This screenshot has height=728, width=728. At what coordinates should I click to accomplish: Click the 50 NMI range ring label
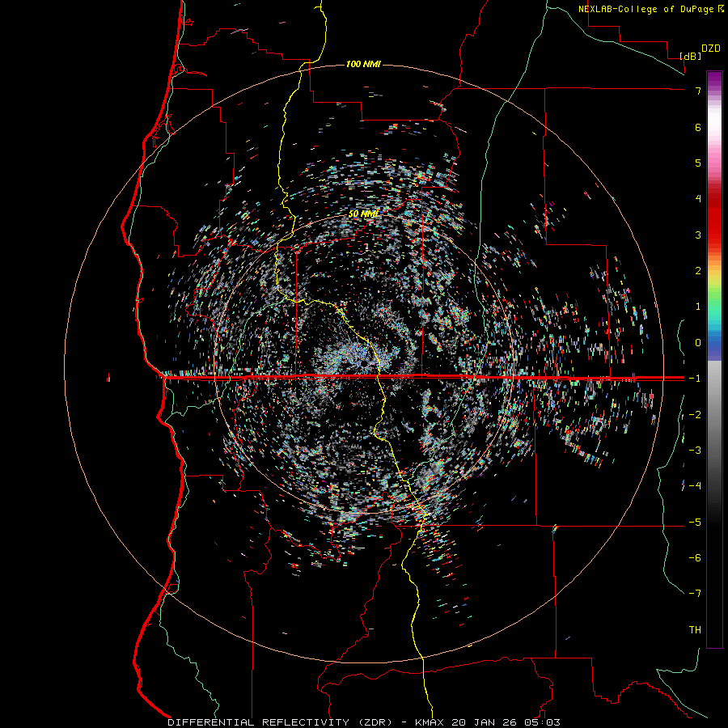[363, 214]
